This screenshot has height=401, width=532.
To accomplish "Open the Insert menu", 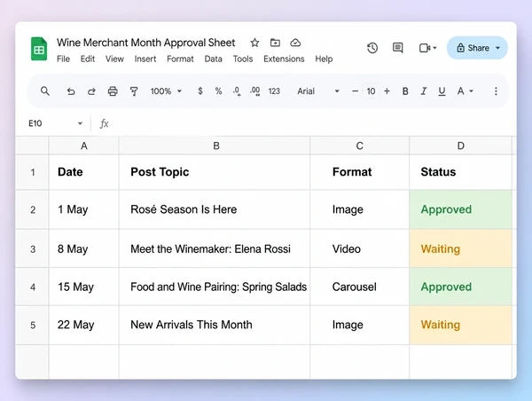I will click(145, 59).
